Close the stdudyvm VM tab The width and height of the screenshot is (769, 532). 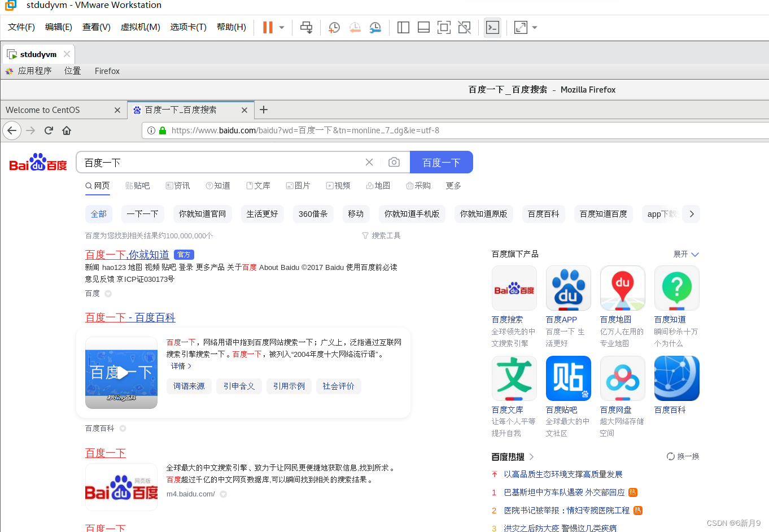coord(67,54)
